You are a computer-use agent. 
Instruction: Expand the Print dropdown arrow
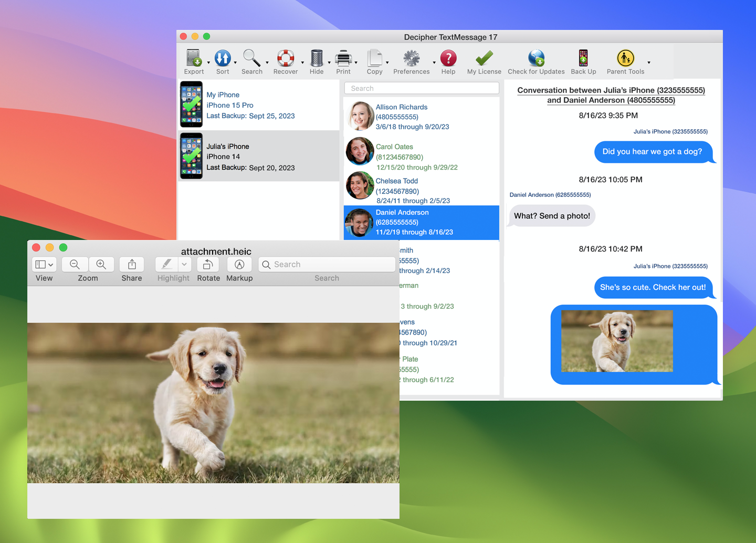point(356,62)
